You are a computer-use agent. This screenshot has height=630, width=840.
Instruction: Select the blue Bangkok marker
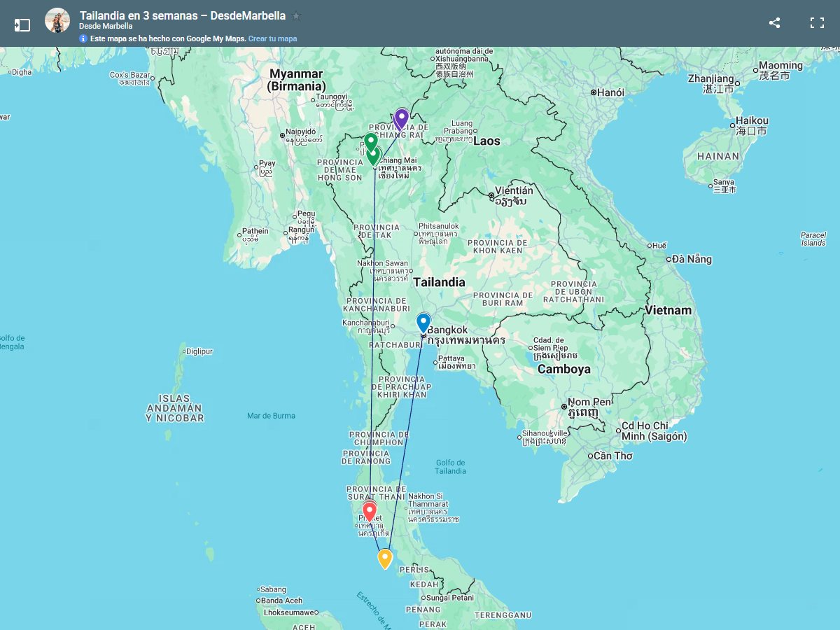(x=423, y=323)
